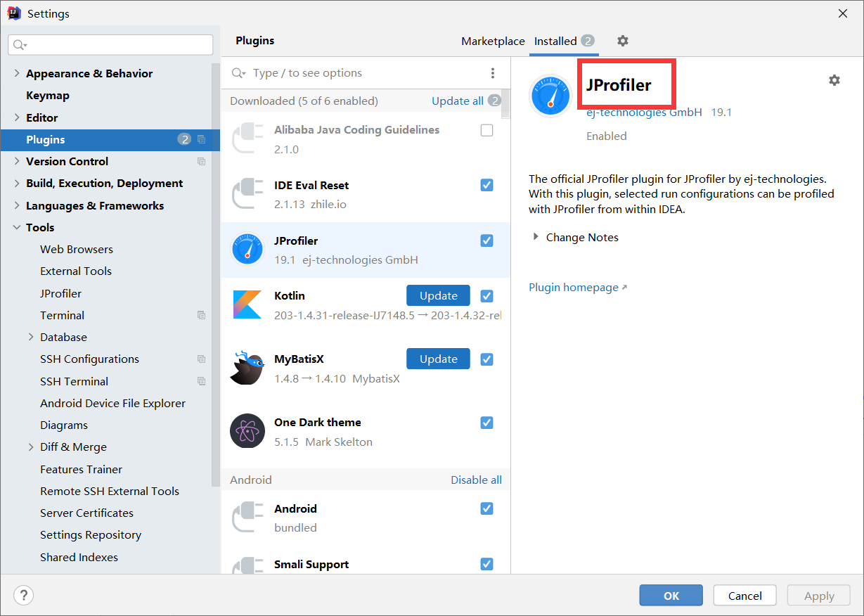The width and height of the screenshot is (864, 616).
Task: Click Disable all for Android plugins
Action: click(x=476, y=480)
